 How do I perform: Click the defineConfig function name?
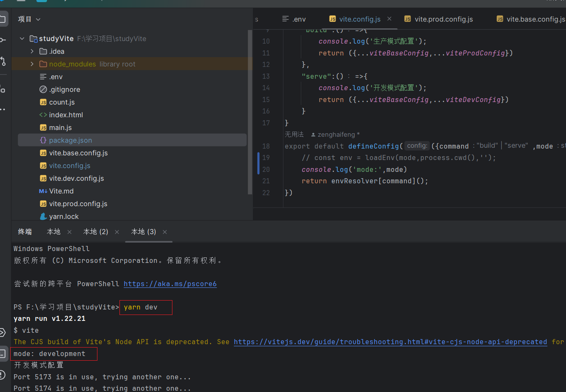374,146
